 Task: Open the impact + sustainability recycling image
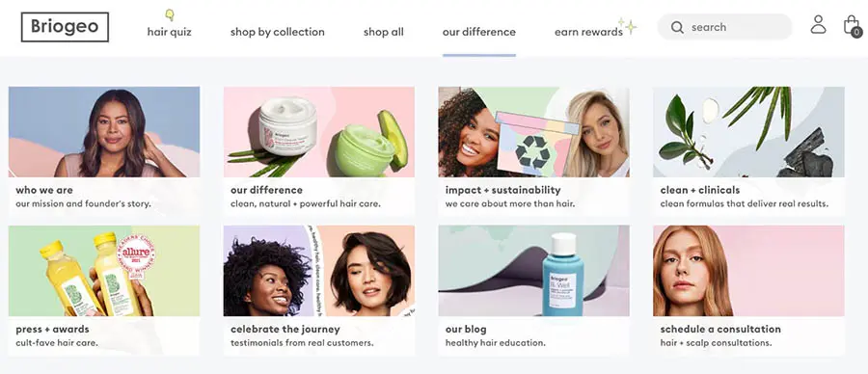pos(533,132)
